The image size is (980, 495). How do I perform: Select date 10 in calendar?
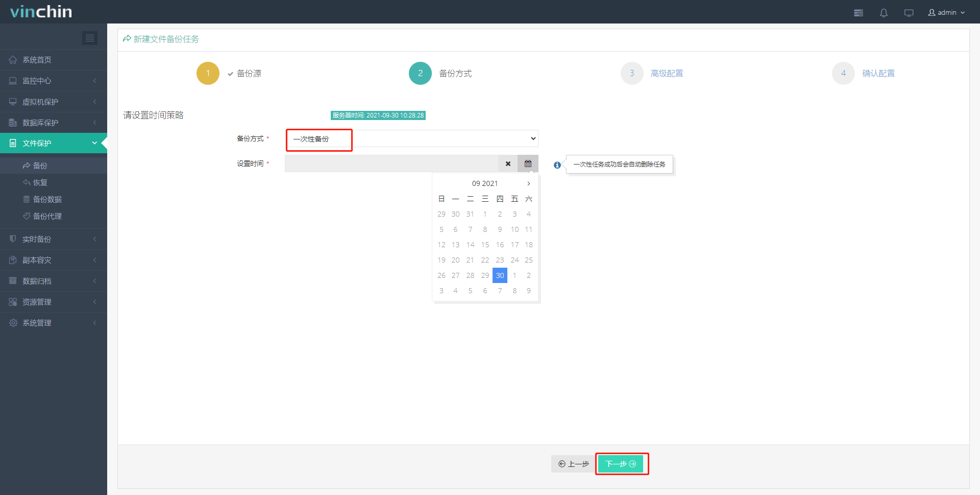pos(514,229)
